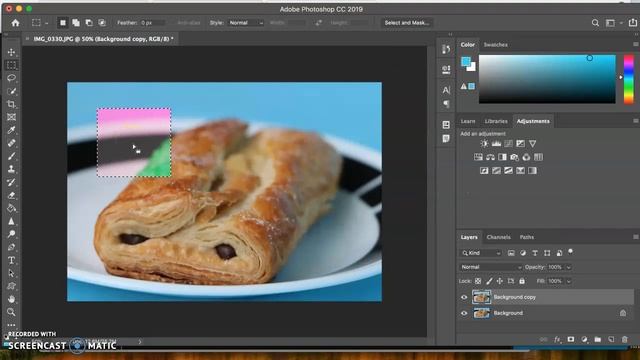The height and width of the screenshot is (360, 640).
Task: Select the Crop tool
Action: [11, 104]
